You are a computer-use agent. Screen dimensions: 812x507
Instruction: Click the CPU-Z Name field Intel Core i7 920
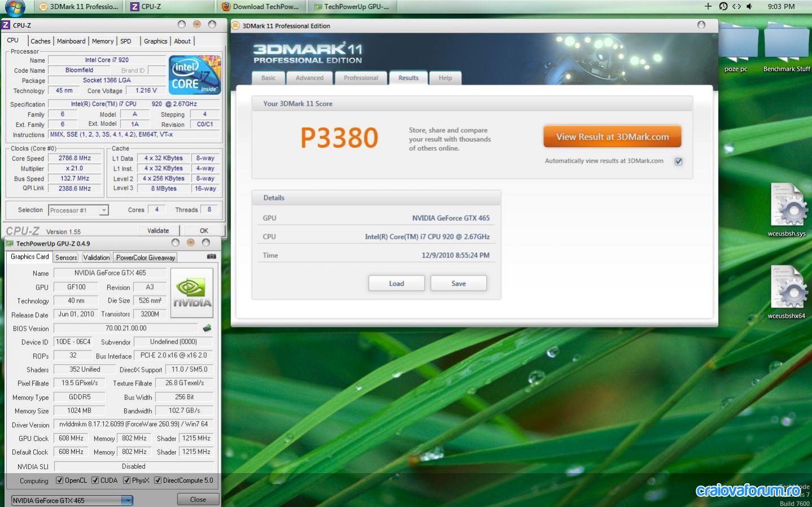(107, 60)
